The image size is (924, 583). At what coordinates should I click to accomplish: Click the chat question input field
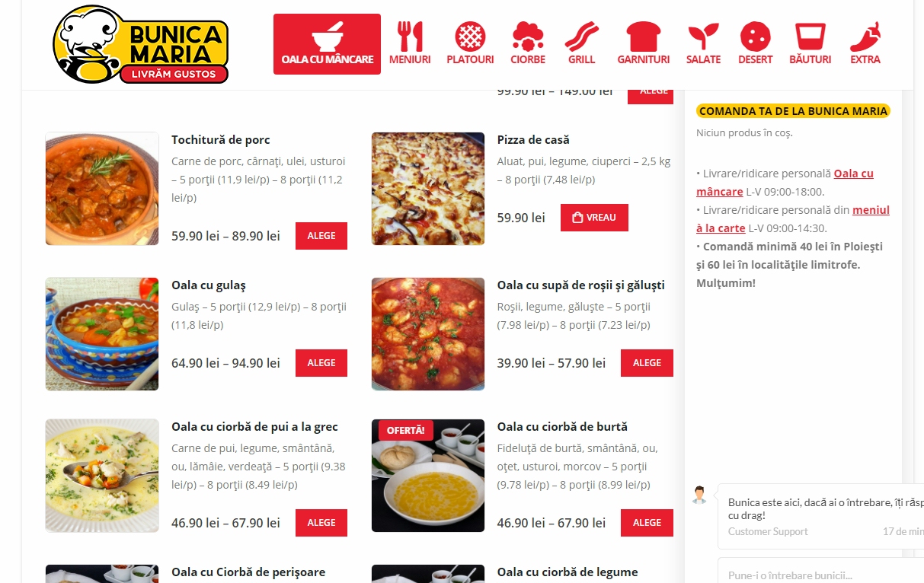[x=820, y=573]
